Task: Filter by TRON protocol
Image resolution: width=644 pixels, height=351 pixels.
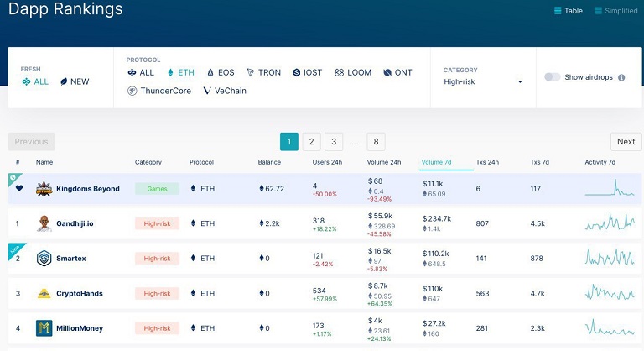Action: 263,72
